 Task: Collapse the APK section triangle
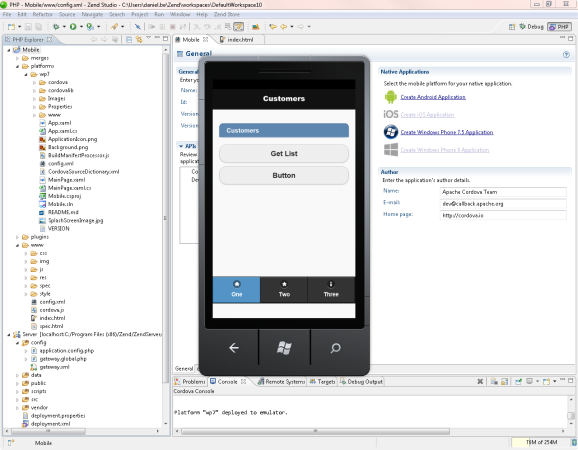tap(181, 146)
